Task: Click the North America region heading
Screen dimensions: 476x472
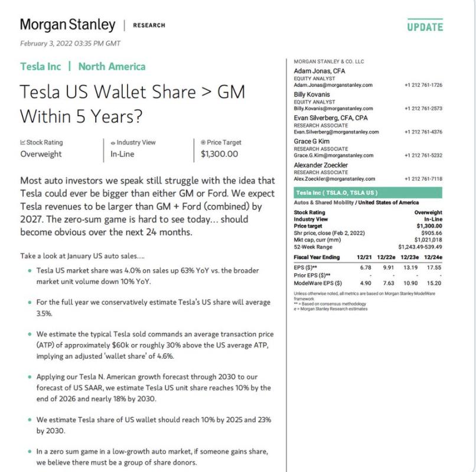Action: (112, 67)
